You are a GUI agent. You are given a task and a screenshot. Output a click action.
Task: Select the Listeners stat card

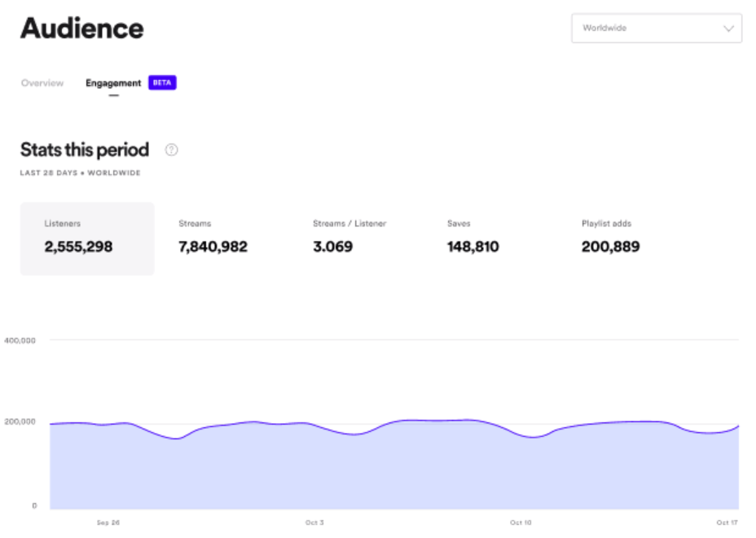(x=87, y=238)
